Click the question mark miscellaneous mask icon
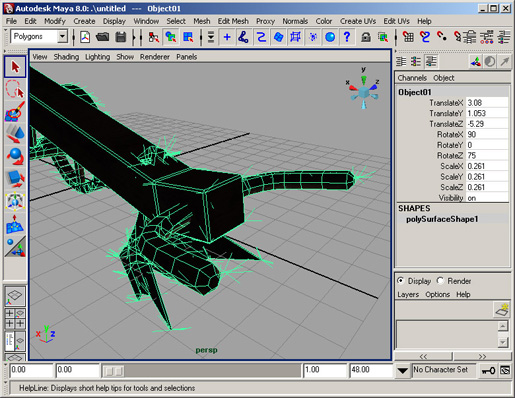The width and height of the screenshot is (515, 398). pos(347,37)
